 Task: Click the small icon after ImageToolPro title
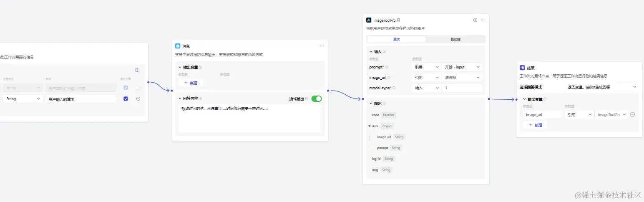(399, 20)
